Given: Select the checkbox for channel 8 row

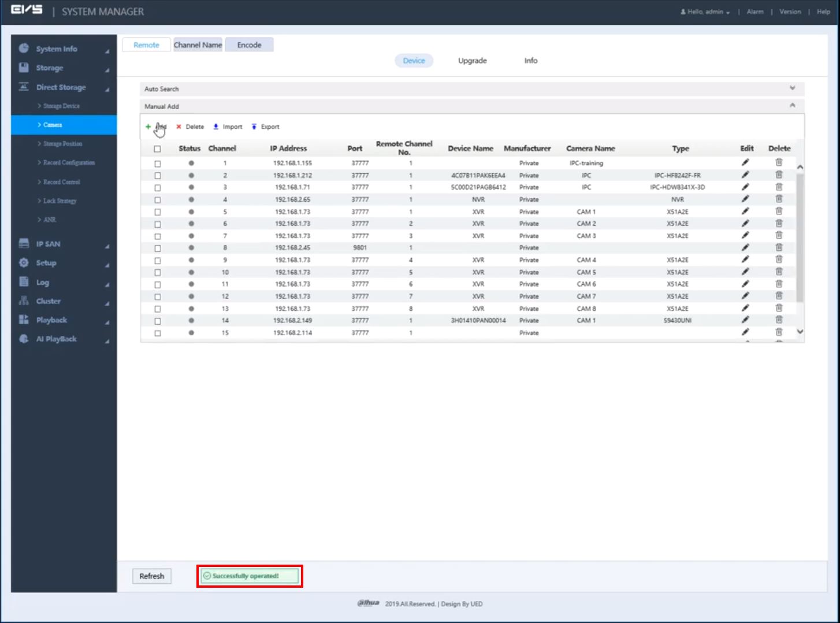Looking at the screenshot, I should coord(157,249).
